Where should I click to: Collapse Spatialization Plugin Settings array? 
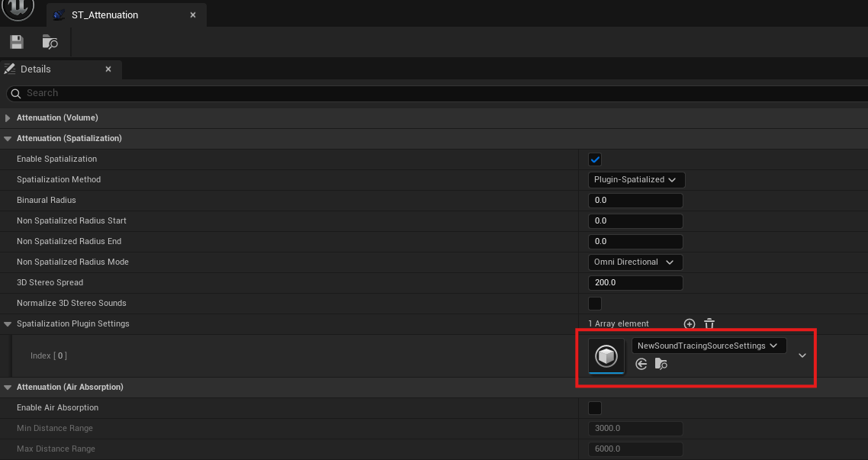8,323
